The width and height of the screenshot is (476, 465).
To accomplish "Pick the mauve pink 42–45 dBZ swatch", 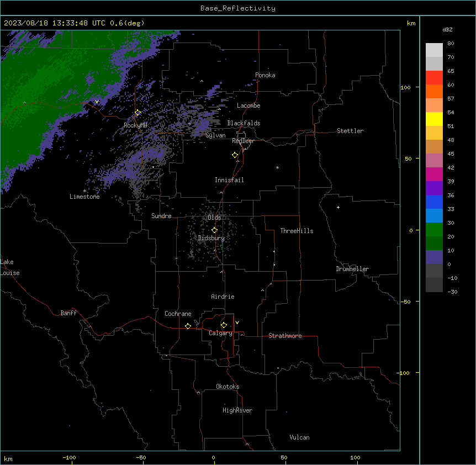I will tap(434, 160).
